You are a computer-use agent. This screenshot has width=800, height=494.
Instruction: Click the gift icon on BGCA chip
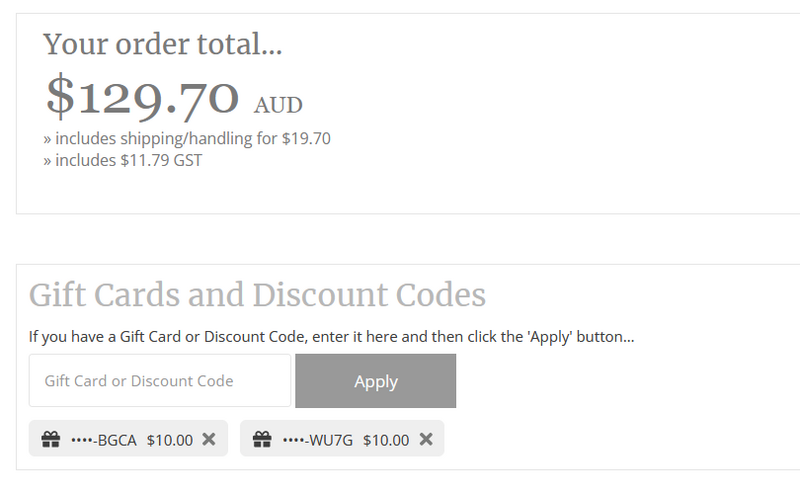[x=51, y=439]
